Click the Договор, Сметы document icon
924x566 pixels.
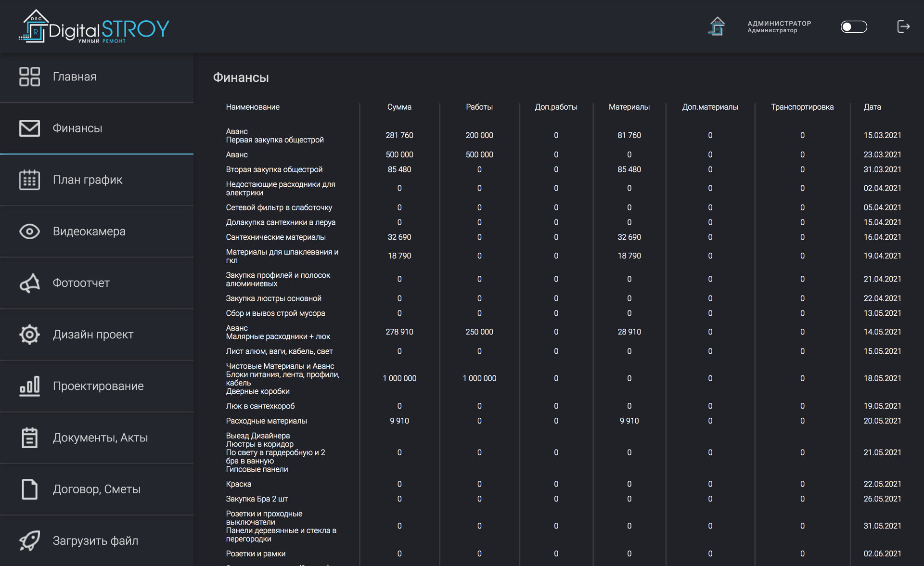pos(29,489)
